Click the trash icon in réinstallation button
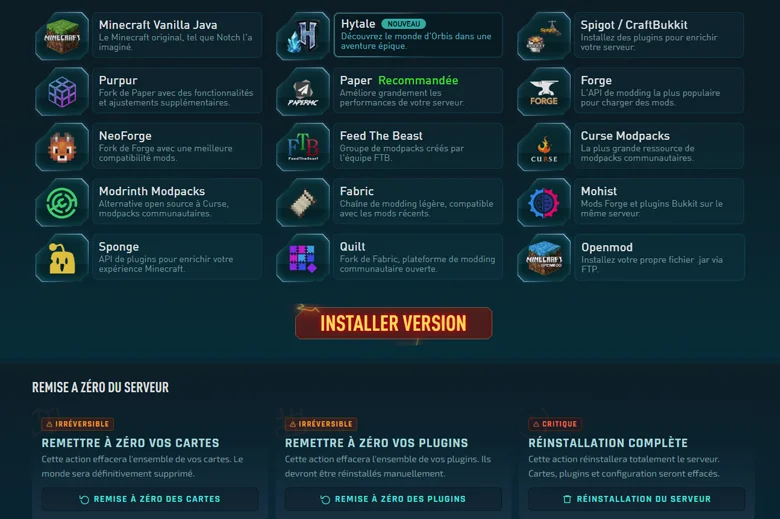 pyautogui.click(x=567, y=499)
